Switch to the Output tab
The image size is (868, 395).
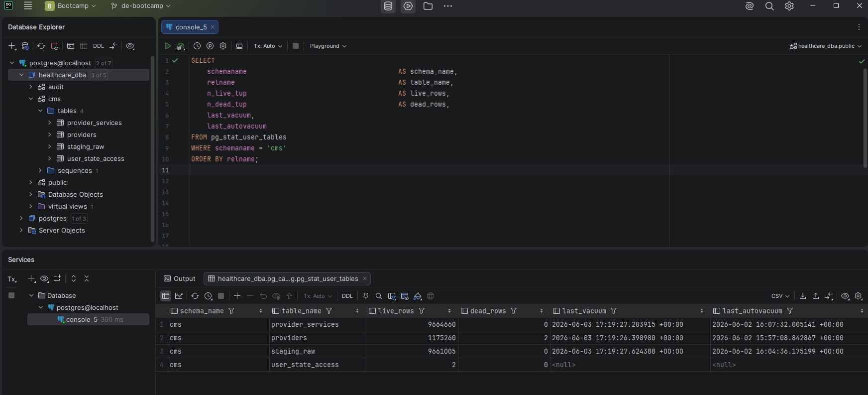(x=180, y=278)
